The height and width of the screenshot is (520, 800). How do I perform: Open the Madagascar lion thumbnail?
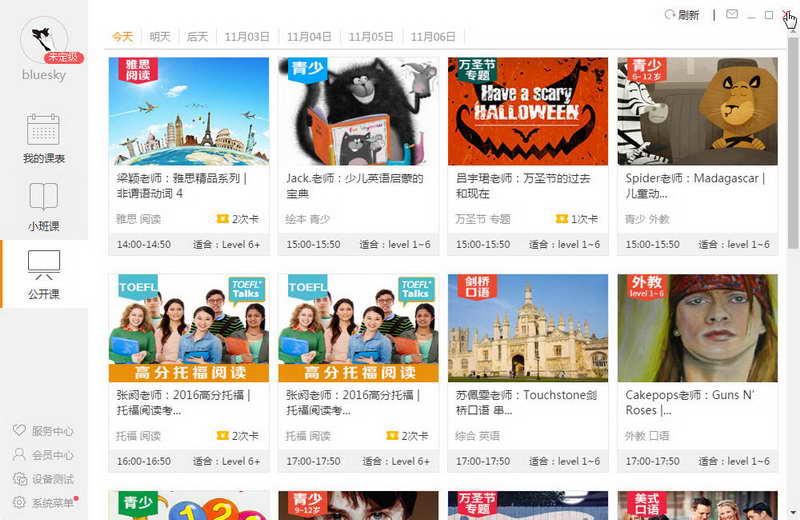coord(697,111)
